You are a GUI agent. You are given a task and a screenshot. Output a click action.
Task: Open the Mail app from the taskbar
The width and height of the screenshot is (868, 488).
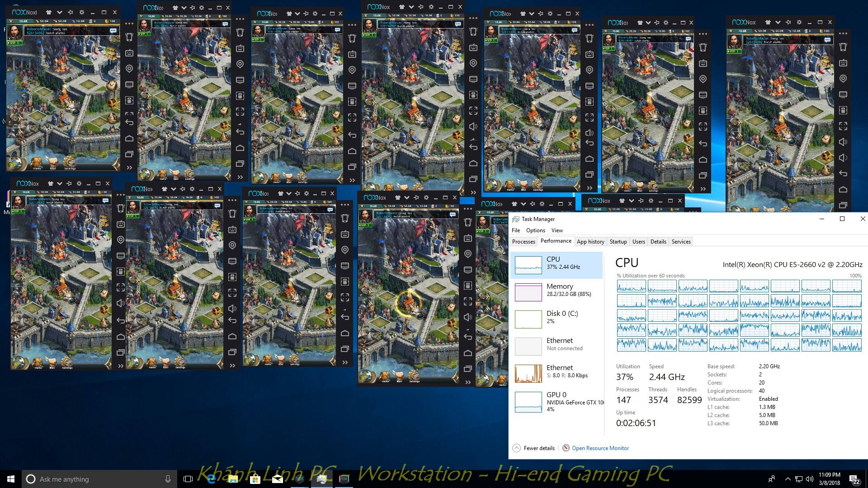pos(277,479)
